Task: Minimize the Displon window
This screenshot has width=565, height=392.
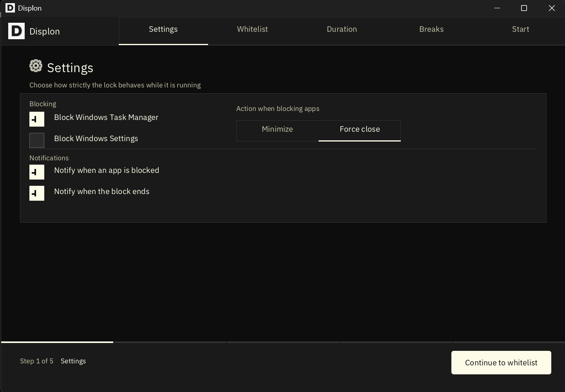Action: click(497, 8)
